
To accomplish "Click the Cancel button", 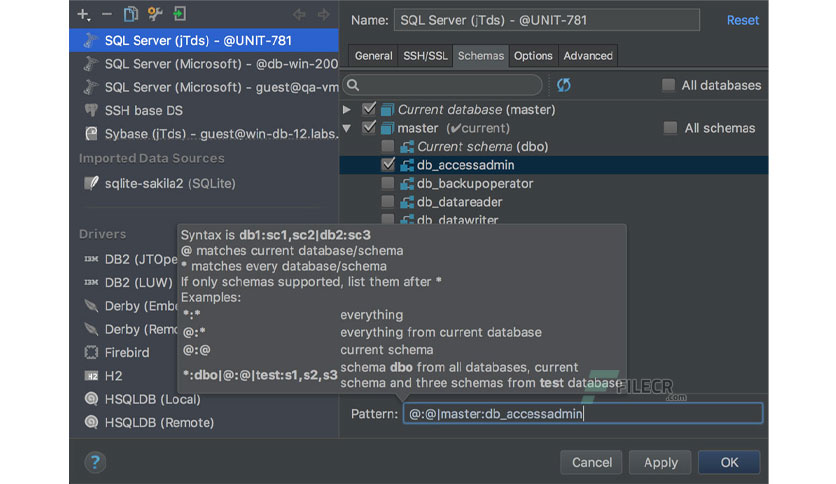I will [x=591, y=462].
